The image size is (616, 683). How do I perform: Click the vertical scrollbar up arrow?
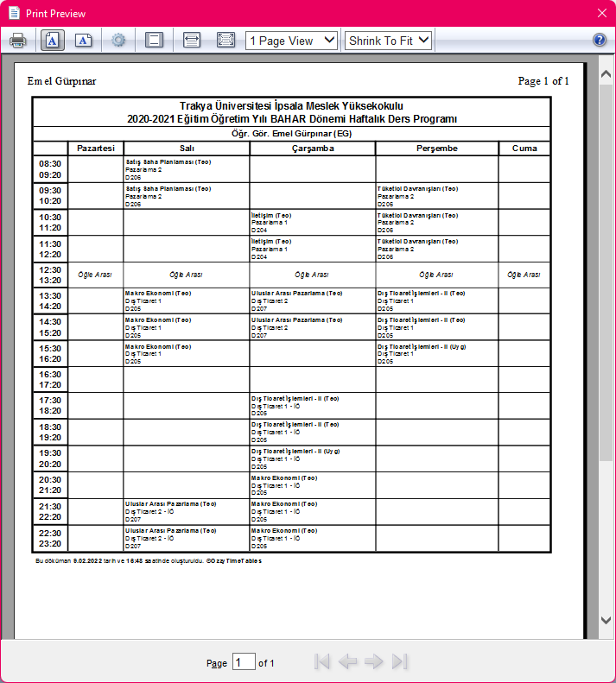tap(606, 75)
